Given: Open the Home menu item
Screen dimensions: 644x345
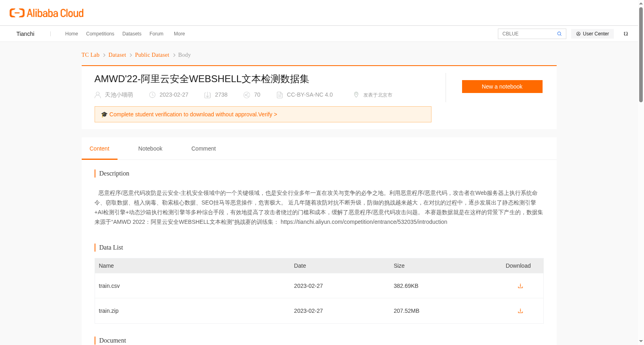Looking at the screenshot, I should click(x=72, y=34).
